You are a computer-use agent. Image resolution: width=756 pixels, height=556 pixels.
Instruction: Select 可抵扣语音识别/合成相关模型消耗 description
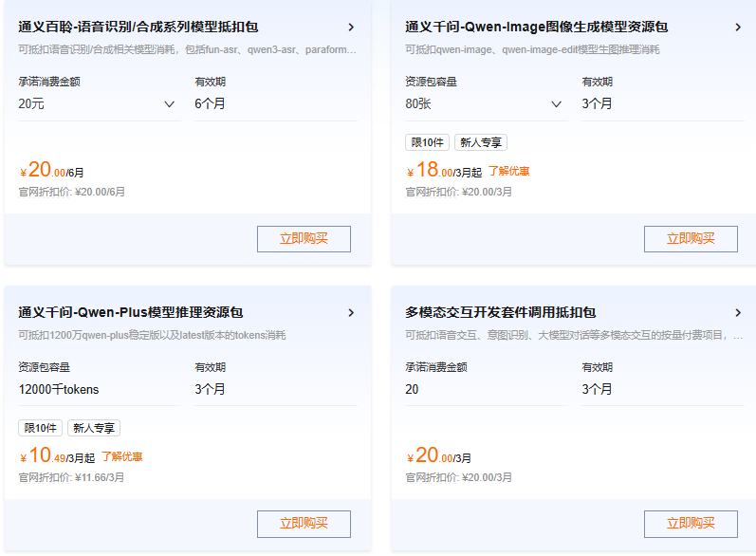point(187,49)
